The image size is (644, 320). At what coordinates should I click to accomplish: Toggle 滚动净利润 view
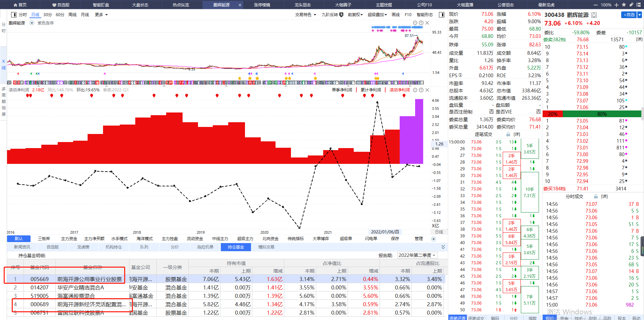tap(399, 90)
